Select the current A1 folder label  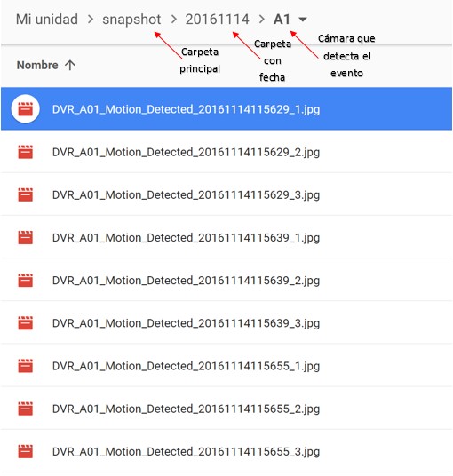pos(282,20)
